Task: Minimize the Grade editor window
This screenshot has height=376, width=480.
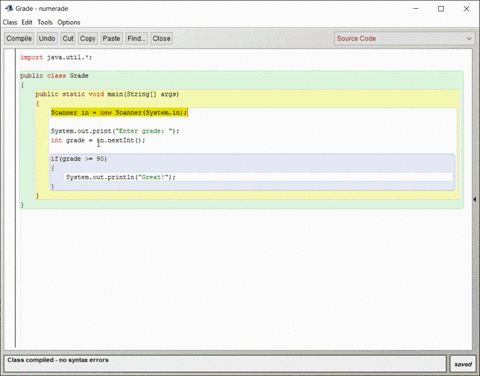Action: 416,9
